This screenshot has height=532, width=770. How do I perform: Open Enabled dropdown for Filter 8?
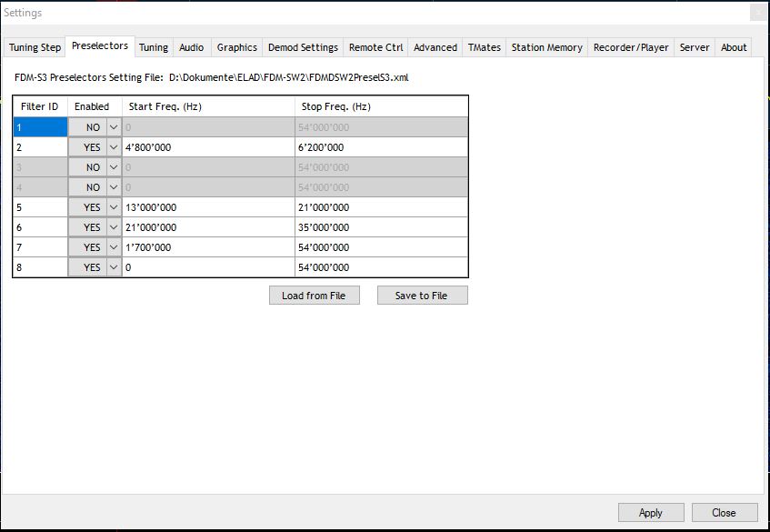coord(114,267)
